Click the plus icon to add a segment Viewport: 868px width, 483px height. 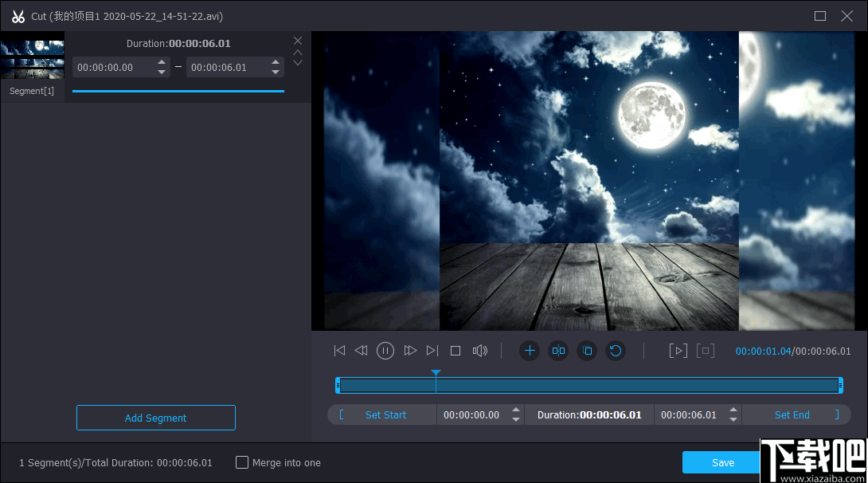(x=530, y=351)
